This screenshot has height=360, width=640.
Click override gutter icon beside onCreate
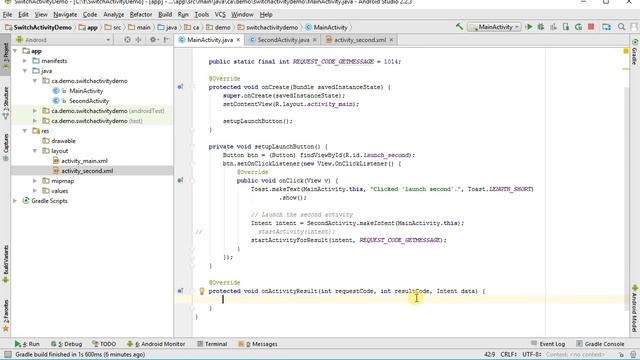point(180,87)
